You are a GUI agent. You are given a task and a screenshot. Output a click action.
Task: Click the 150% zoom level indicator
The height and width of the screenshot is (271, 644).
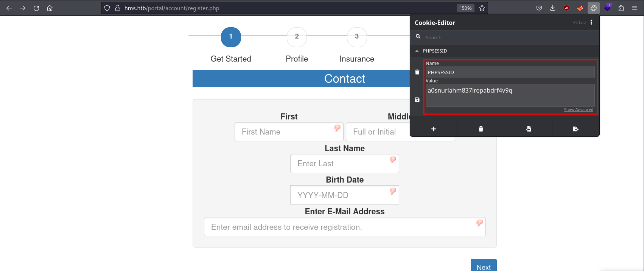point(465,8)
